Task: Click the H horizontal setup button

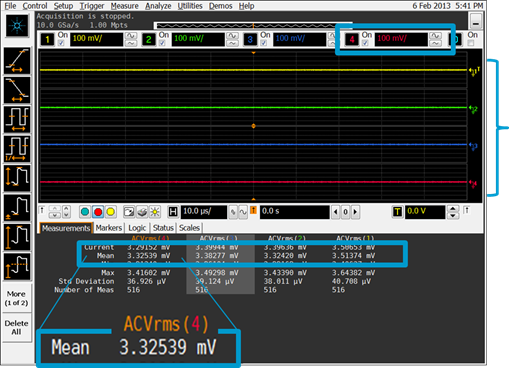Action: (173, 212)
